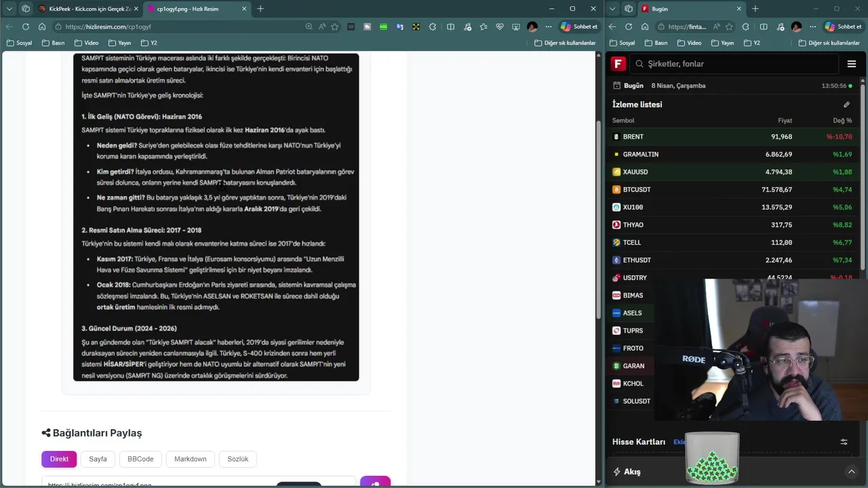Open Video bookmarks folder in left window
This screenshot has height=488, width=868.
(87, 43)
